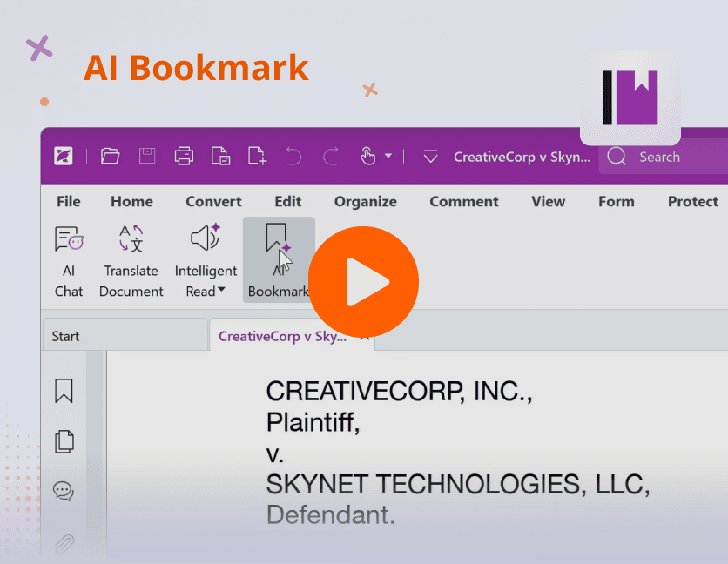Print the document via the printer icon
The width and height of the screenshot is (728, 564).
184,157
